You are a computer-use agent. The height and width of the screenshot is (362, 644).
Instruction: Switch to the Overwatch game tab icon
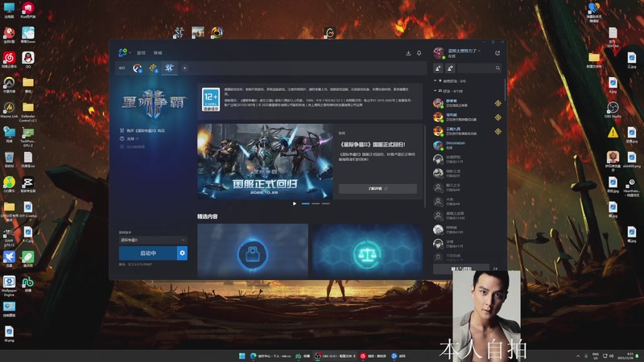[x=137, y=68]
